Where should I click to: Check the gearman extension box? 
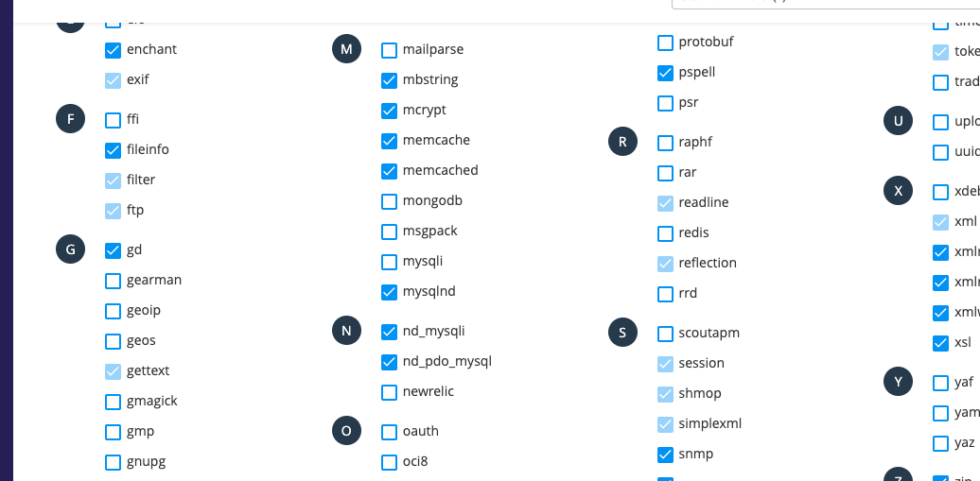(113, 281)
